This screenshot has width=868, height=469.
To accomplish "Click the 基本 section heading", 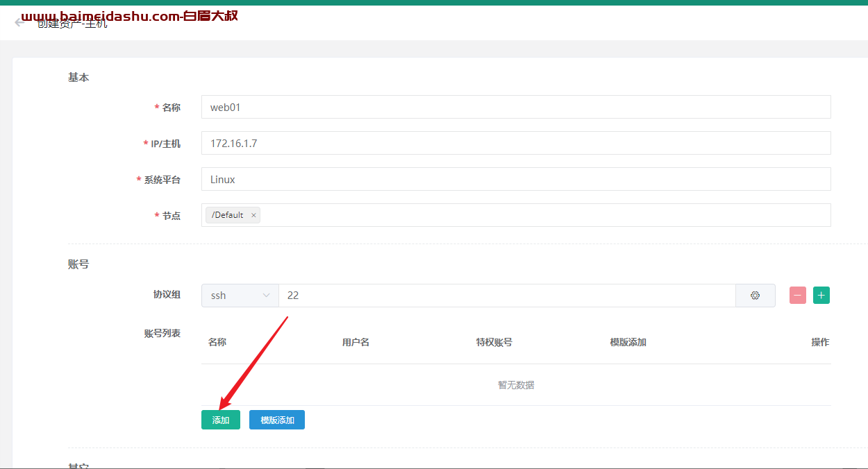I will click(78, 78).
